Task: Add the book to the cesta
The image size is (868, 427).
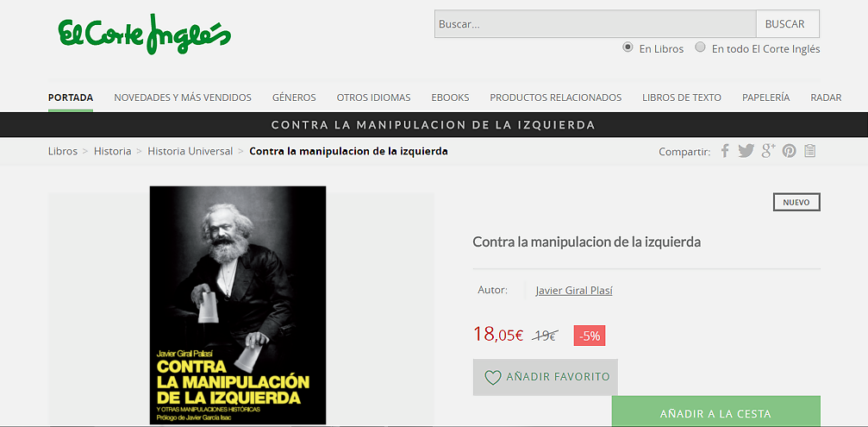Action: [715, 411]
